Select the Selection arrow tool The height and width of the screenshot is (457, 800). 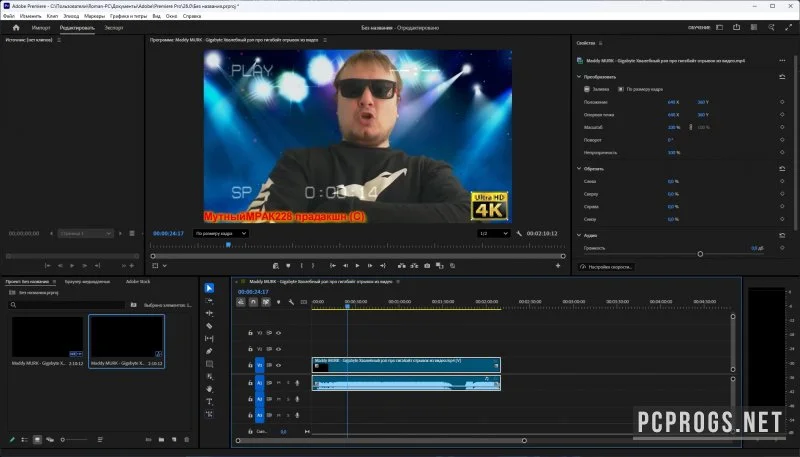pyautogui.click(x=209, y=288)
